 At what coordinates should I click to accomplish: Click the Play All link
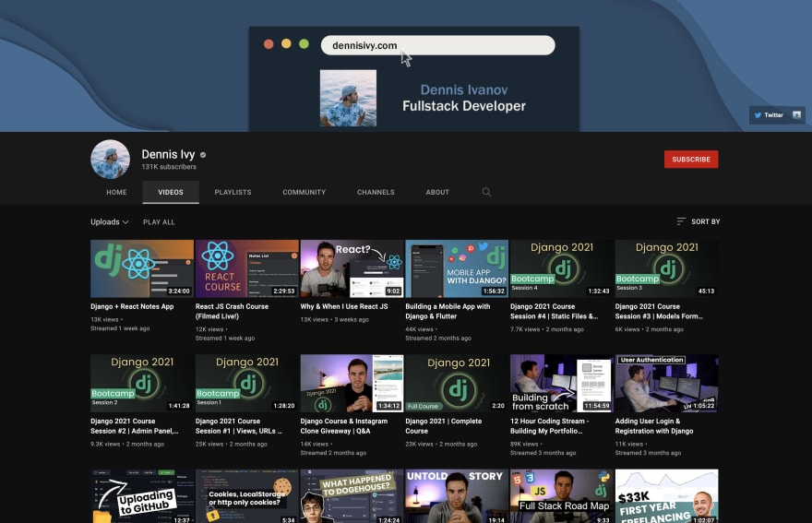tap(159, 222)
